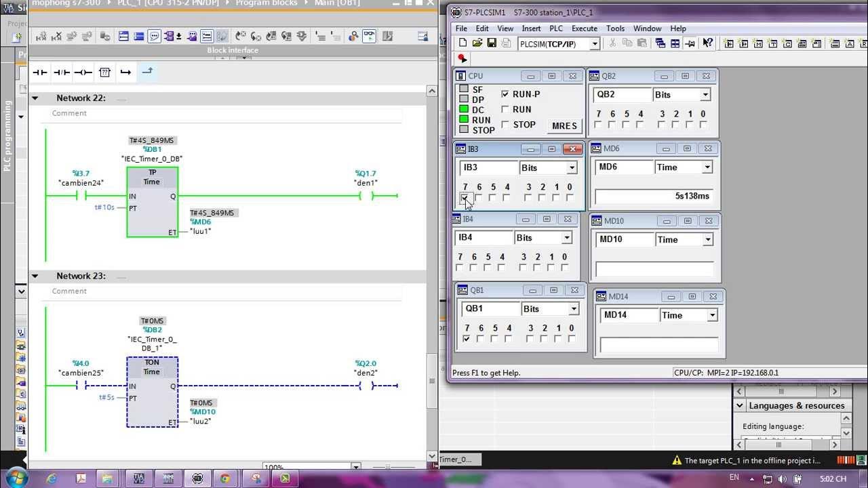Open the PLCSIM Insert menu
The image size is (868, 488).
(x=531, y=28)
